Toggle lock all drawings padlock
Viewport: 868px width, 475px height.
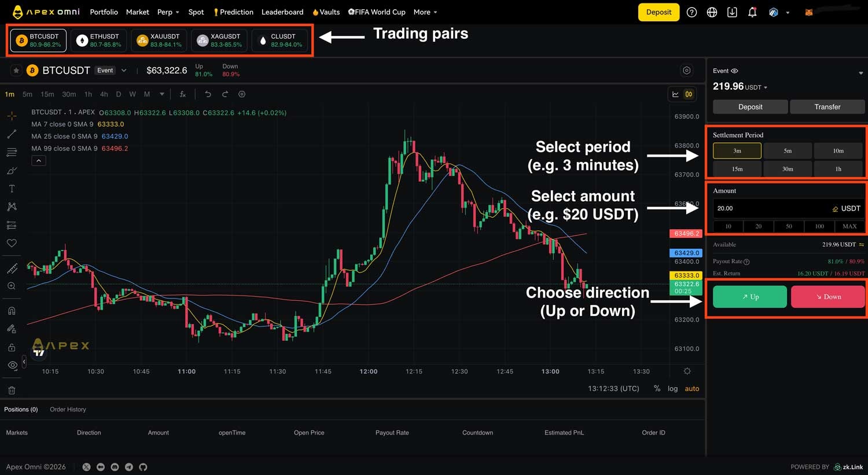pyautogui.click(x=12, y=347)
